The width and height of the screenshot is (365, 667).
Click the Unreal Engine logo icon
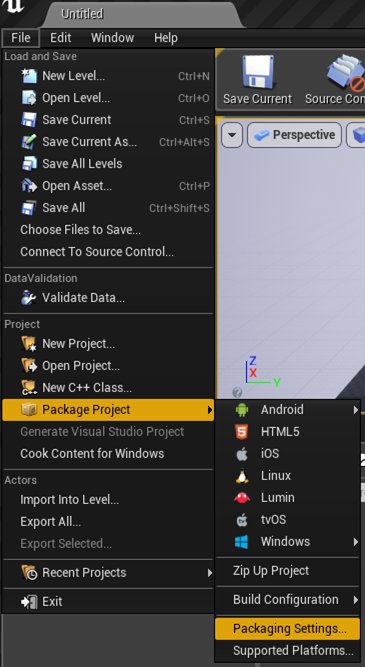click(x=12, y=6)
